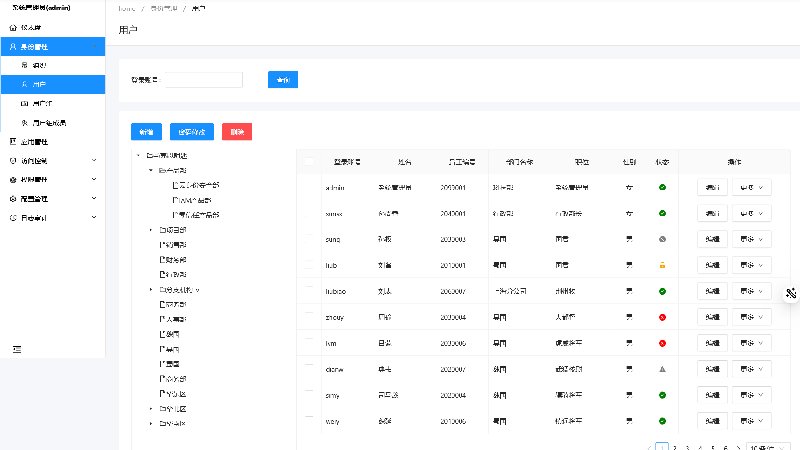Click the second blue button next to the add button

coord(192,132)
